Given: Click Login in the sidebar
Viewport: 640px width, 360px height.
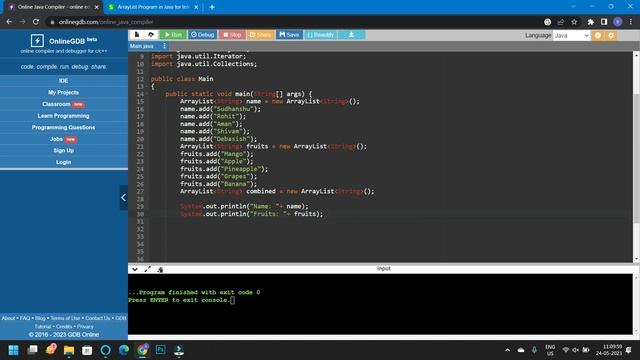Looking at the screenshot, I should pos(63,162).
